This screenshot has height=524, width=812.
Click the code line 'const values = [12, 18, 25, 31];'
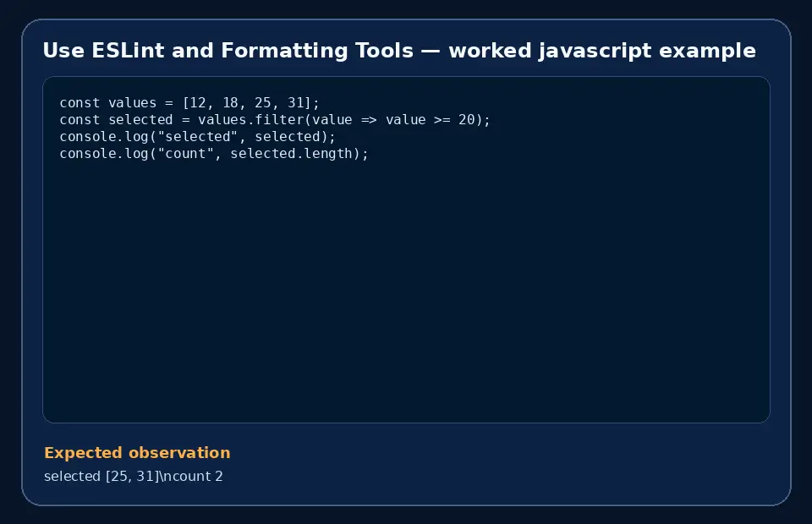click(x=189, y=103)
